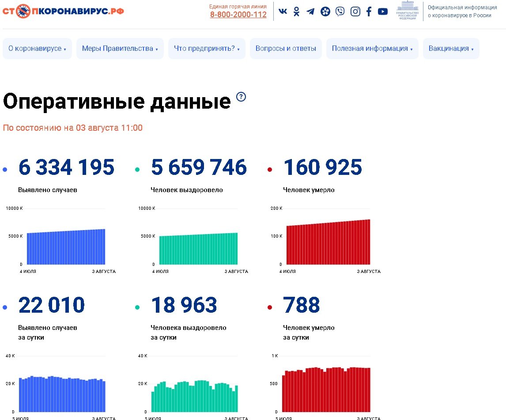The image size is (506, 420).
Task: Click the question mark help icon
Action: click(x=241, y=97)
